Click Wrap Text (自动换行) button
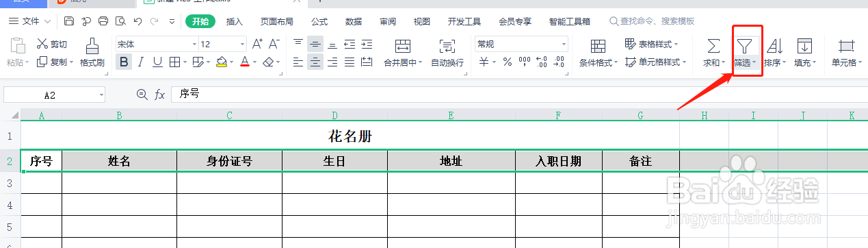Screen dimensions: 868x248 click(447, 53)
